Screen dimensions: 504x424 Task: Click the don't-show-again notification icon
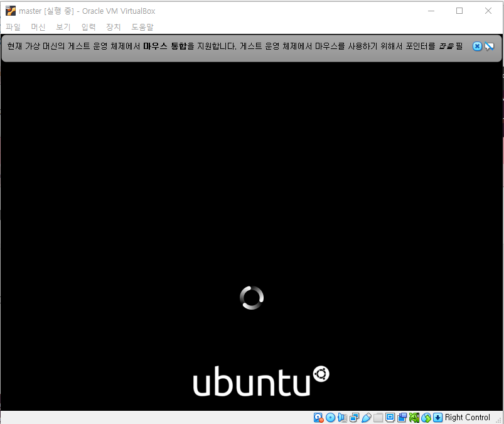click(489, 46)
